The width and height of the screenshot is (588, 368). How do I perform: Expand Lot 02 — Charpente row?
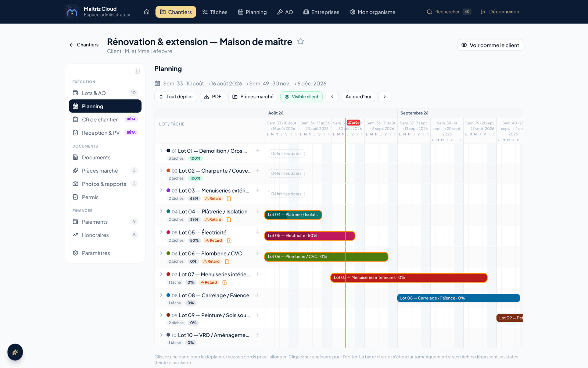click(x=161, y=170)
